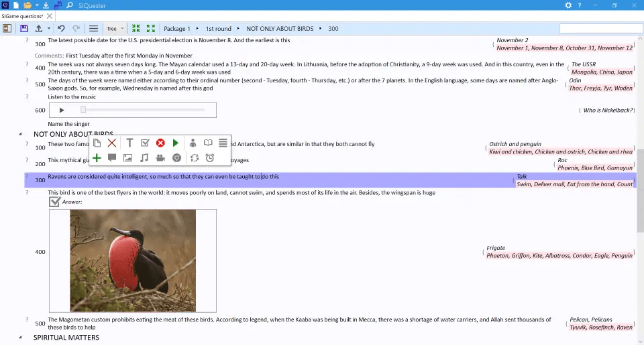Click the comment 'First Tuesday after the first Monday in November'
644x345 pixels.
tap(129, 56)
